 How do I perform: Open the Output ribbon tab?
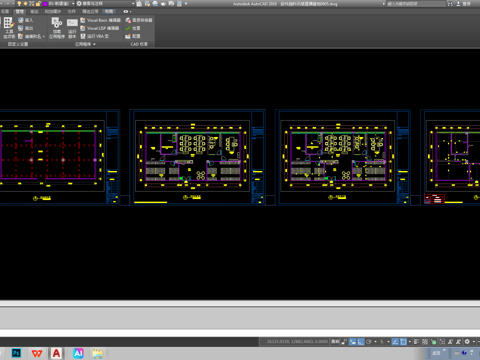[34, 12]
